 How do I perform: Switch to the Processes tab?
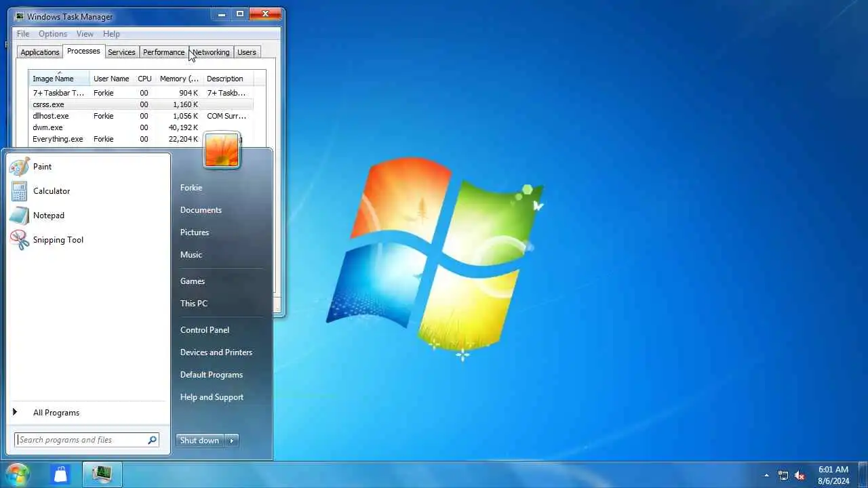[83, 52]
